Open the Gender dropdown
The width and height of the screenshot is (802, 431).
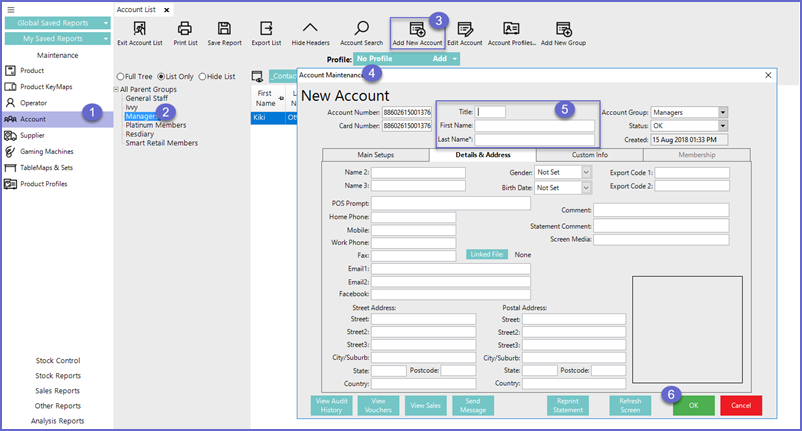pyautogui.click(x=586, y=173)
